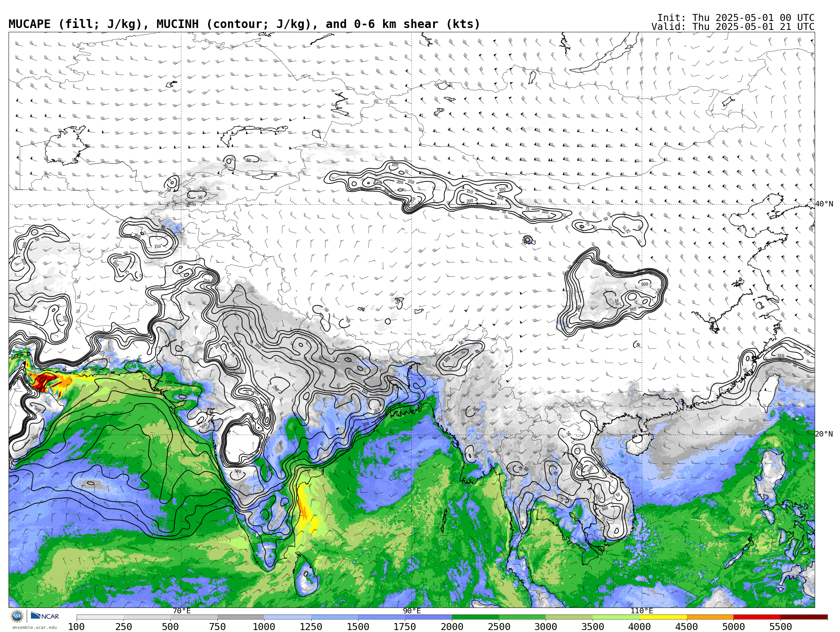The width and height of the screenshot is (840, 632).
Task: Open the ensemble.ucar.edu link text
Action: 34,627
